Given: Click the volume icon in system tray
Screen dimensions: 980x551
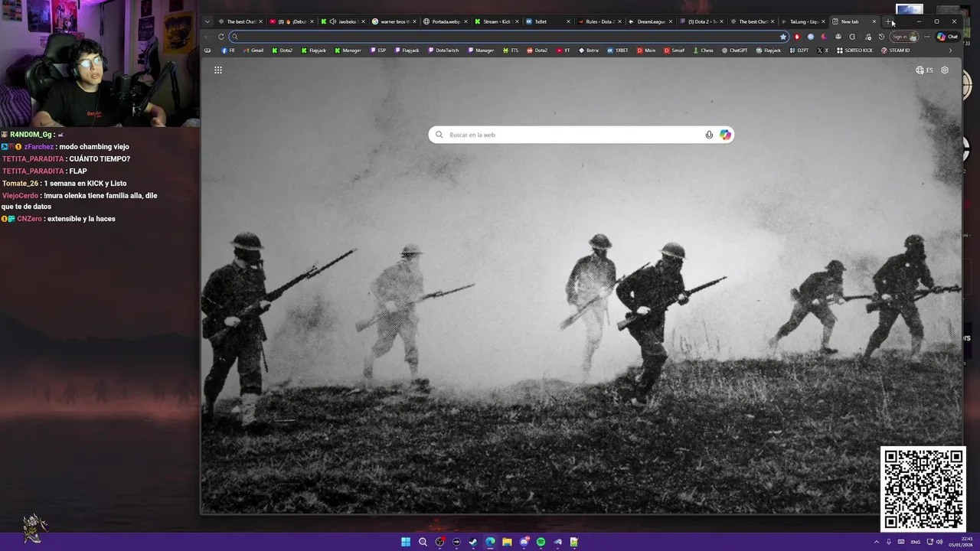Looking at the screenshot, I should click(x=939, y=542).
